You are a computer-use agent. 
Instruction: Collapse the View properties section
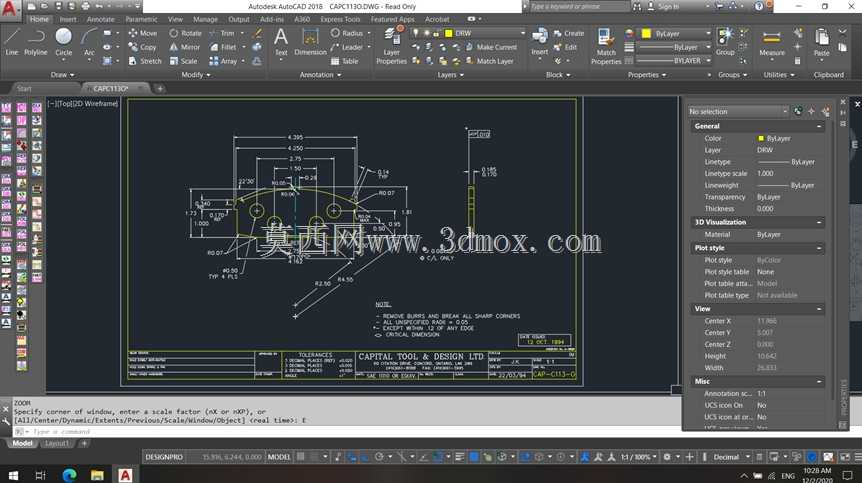click(x=819, y=309)
